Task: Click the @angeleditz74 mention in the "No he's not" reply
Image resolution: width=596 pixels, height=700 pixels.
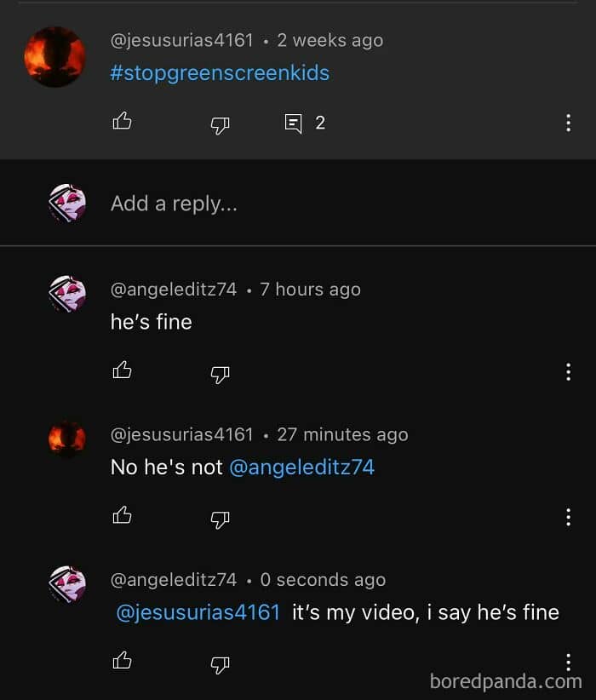Action: coord(301,468)
